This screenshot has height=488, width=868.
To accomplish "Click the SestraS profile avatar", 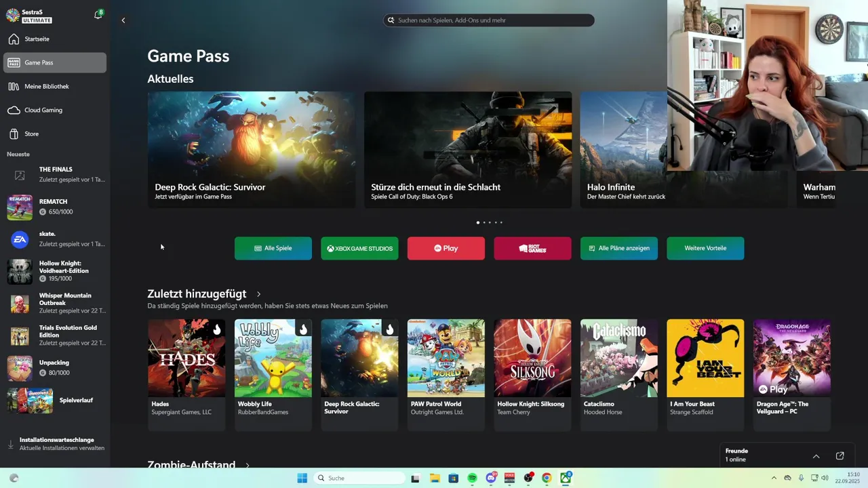I will coord(12,16).
